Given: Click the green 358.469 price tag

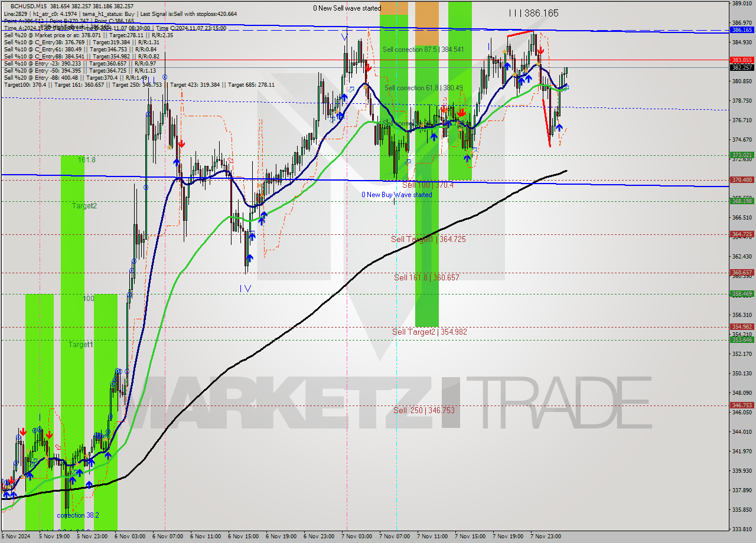Looking at the screenshot, I should pyautogui.click(x=742, y=293).
